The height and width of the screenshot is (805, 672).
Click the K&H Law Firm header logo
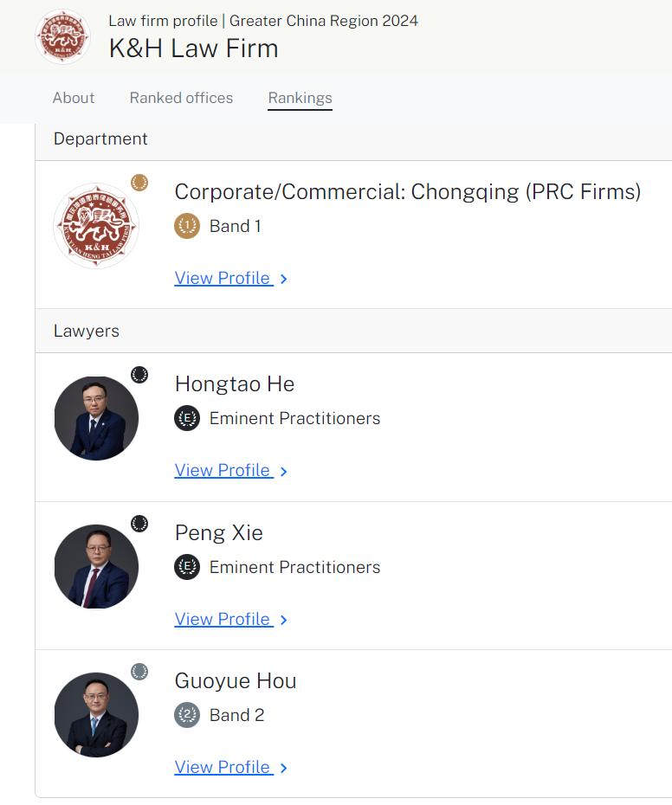pos(62,37)
